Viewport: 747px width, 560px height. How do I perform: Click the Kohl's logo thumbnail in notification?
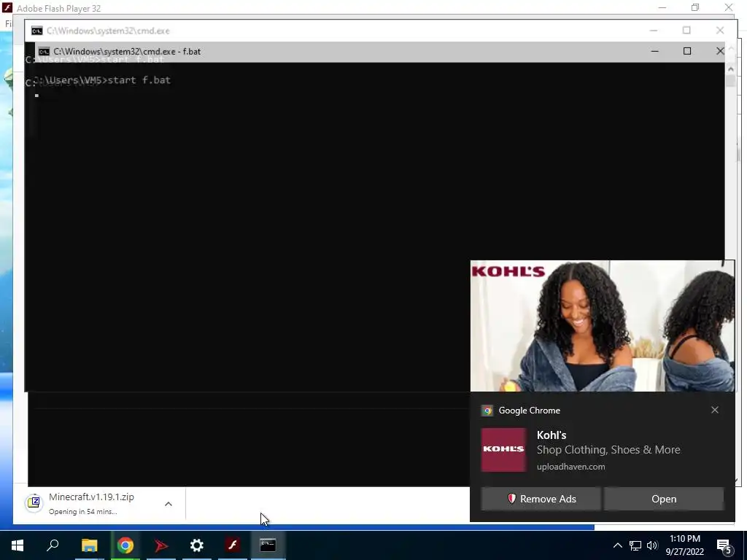click(503, 449)
